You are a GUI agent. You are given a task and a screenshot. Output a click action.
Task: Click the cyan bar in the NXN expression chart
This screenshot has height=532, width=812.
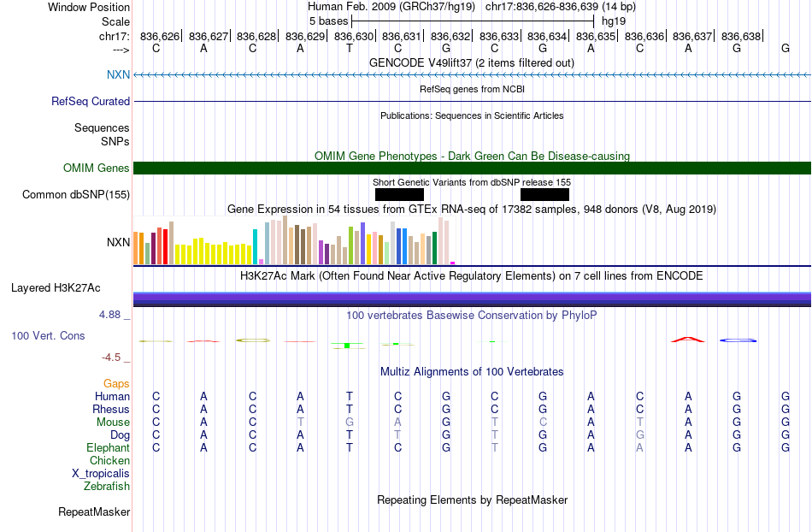256,246
